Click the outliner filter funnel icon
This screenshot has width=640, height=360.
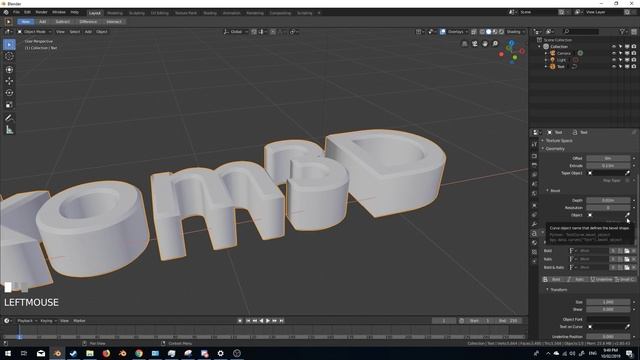622,31
